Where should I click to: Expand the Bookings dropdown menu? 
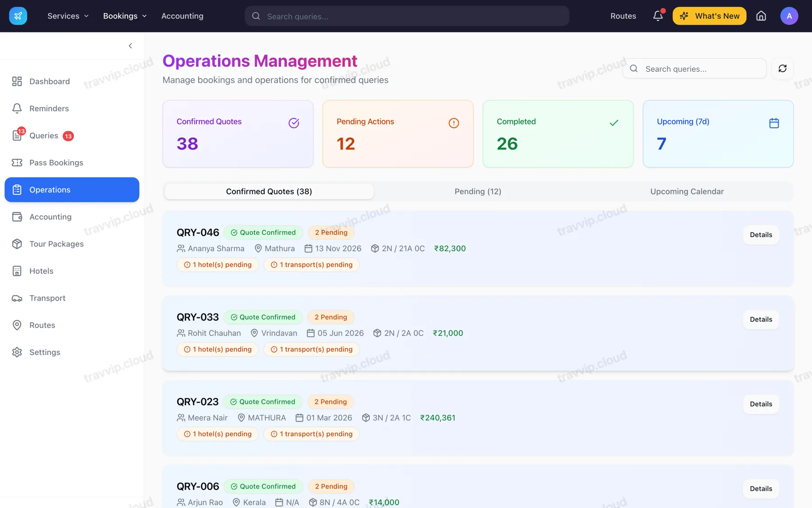click(125, 16)
